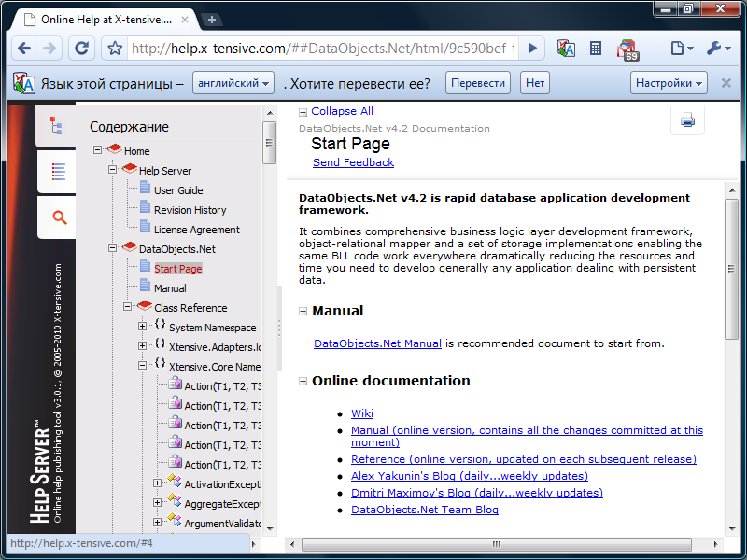
Task: Collapse the Home tree node
Action: (98, 150)
